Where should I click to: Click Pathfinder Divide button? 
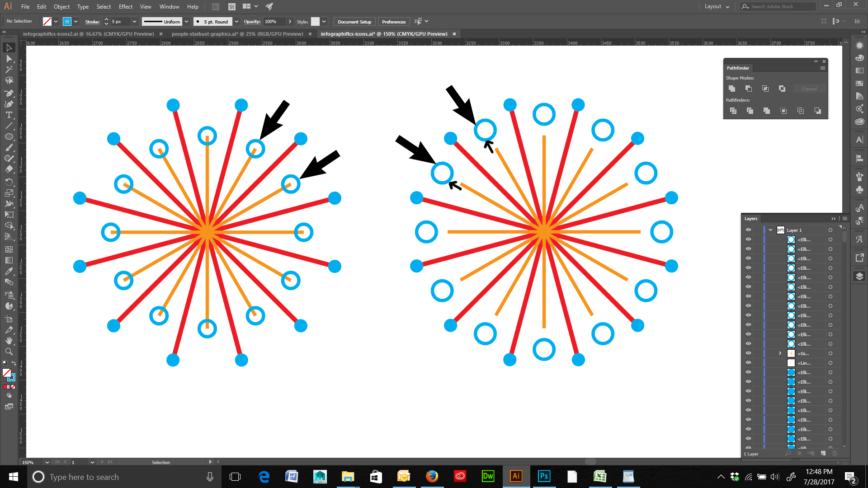tap(733, 111)
